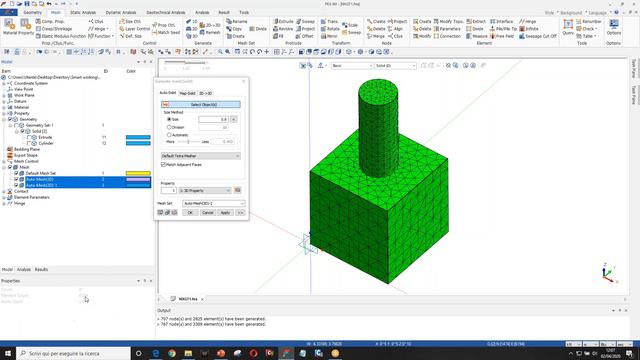This screenshot has height=360, width=640.
Task: Click the Mirror transform tool
Action: 329,36
